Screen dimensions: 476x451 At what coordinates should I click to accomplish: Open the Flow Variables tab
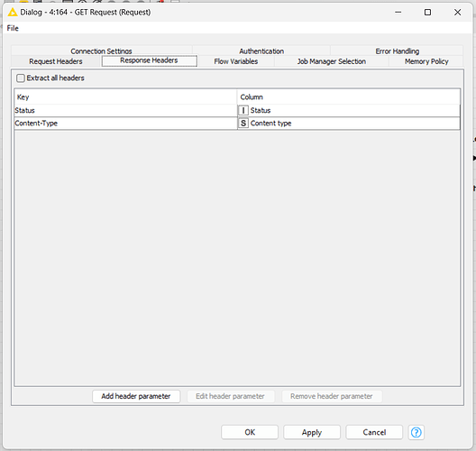click(x=236, y=61)
